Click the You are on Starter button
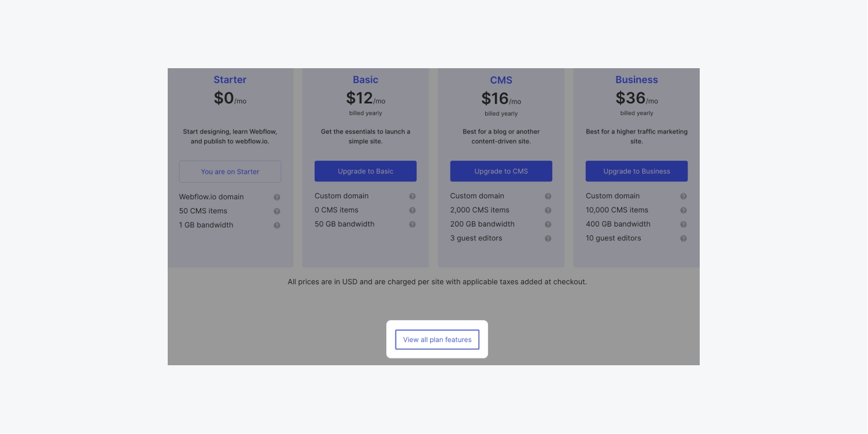This screenshot has width=868, height=434. (230, 172)
